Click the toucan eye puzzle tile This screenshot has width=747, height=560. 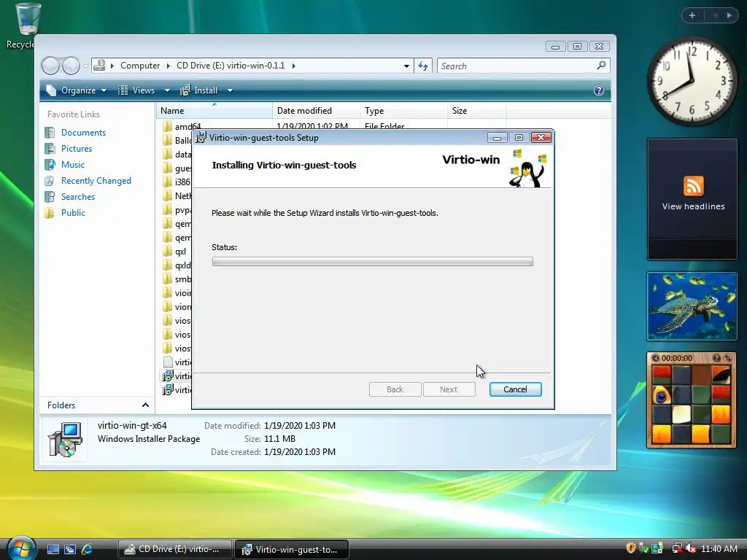662,394
